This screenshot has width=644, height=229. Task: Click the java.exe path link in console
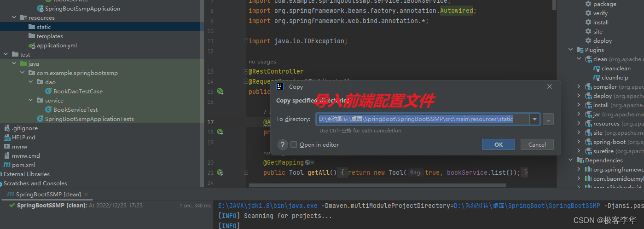point(268,206)
